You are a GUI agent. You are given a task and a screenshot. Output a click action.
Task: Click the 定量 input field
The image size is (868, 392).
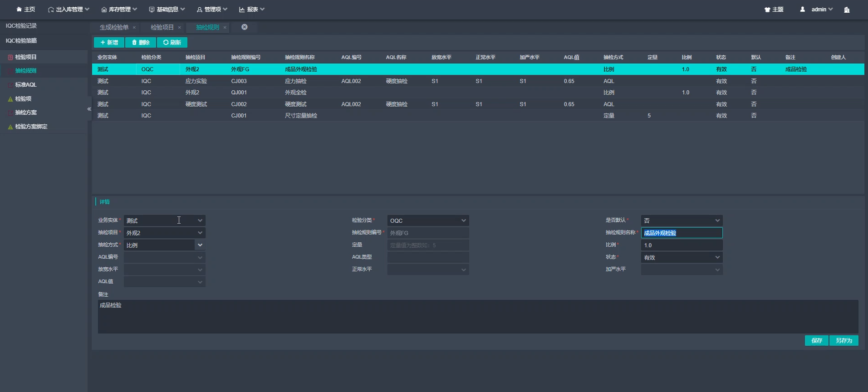(428, 245)
